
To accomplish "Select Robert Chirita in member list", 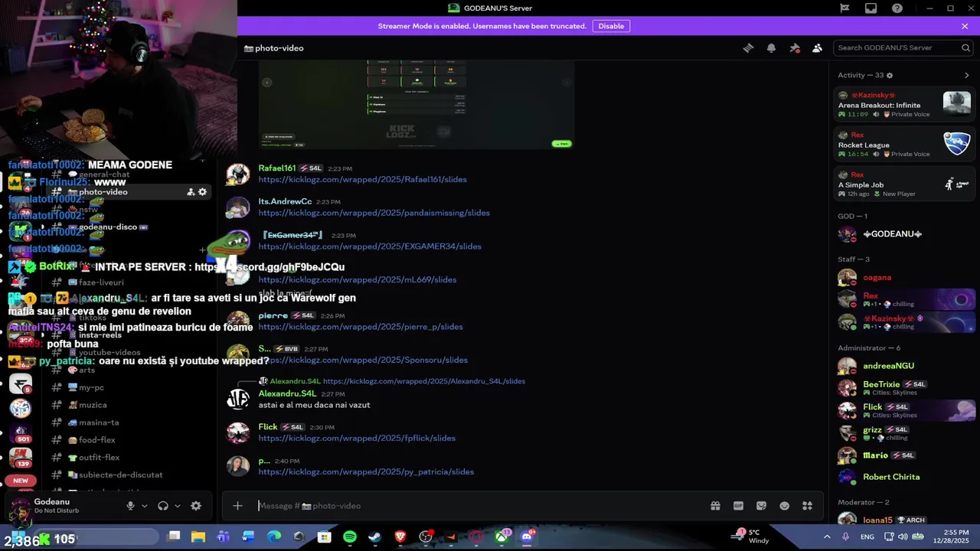I will 903,477.
